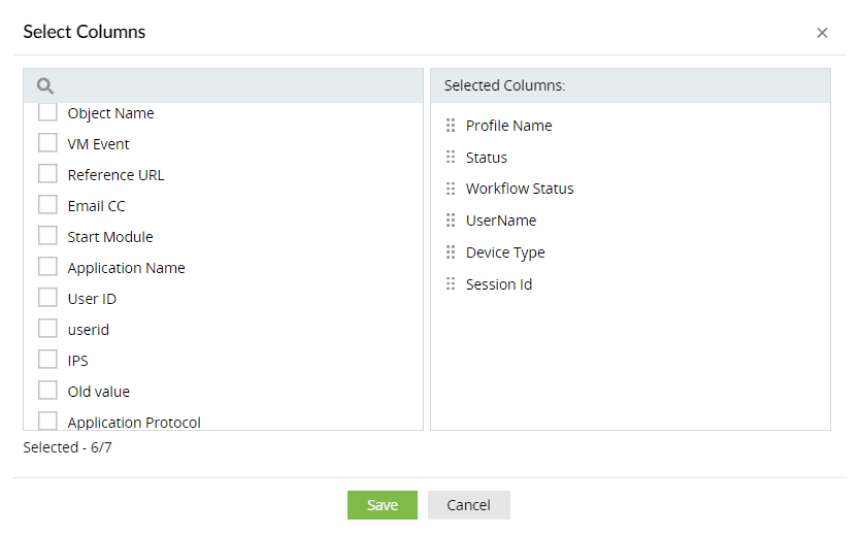
Task: Check the Start Module option
Action: coord(48,237)
